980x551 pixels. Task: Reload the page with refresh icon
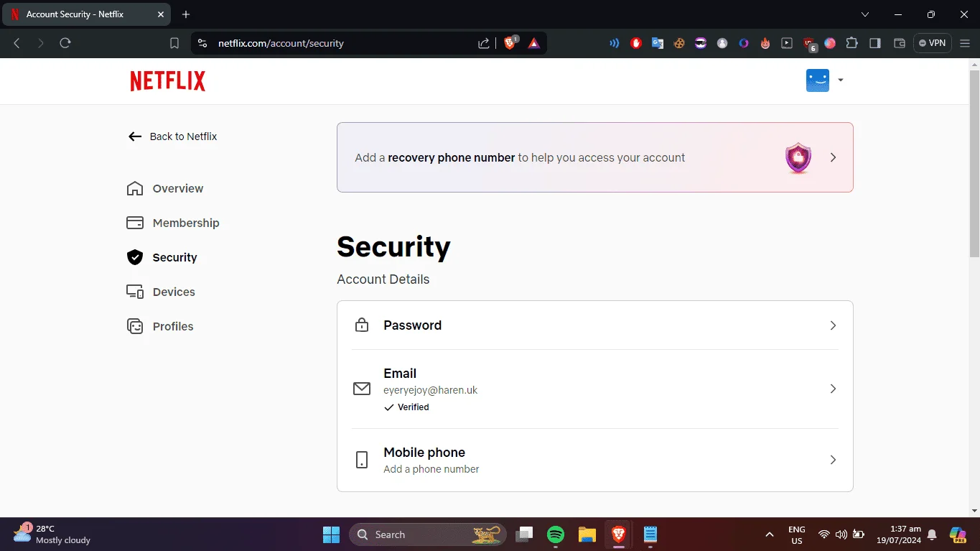(x=65, y=43)
